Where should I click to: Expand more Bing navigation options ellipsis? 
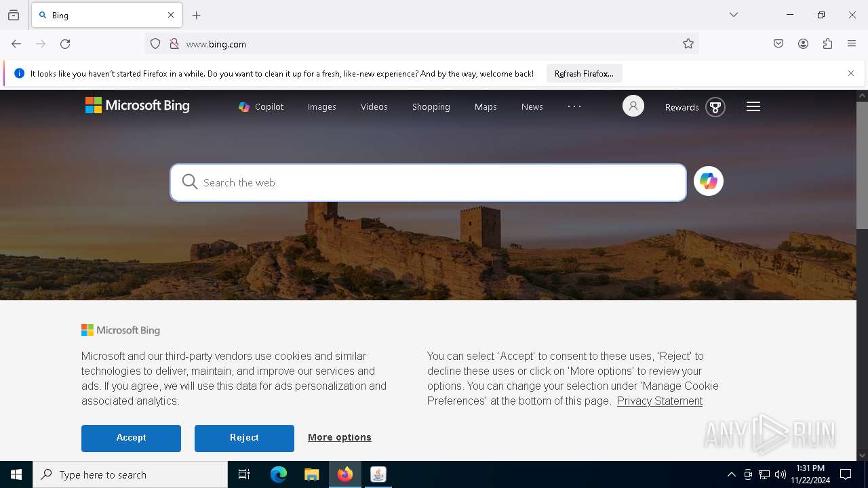(x=574, y=106)
